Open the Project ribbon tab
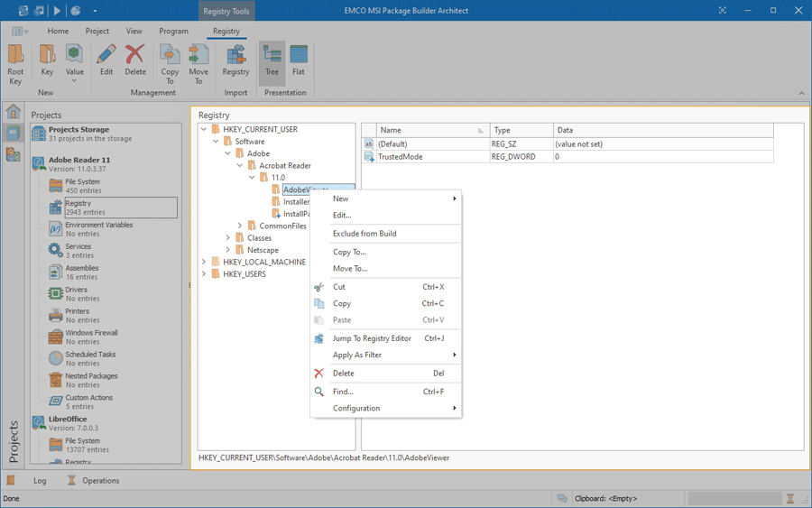Viewport: 812px width, 508px height. pyautogui.click(x=97, y=31)
